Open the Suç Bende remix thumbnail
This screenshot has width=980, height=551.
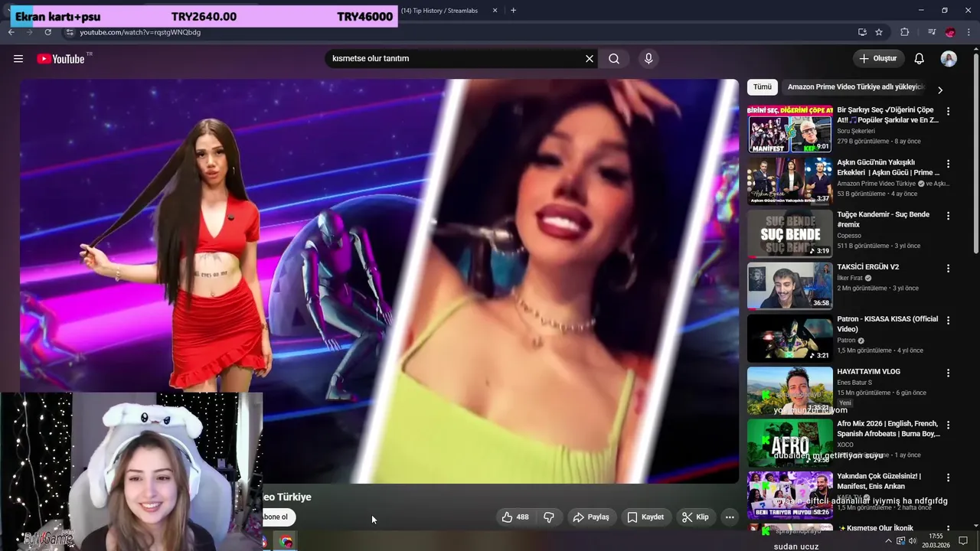pyautogui.click(x=789, y=233)
